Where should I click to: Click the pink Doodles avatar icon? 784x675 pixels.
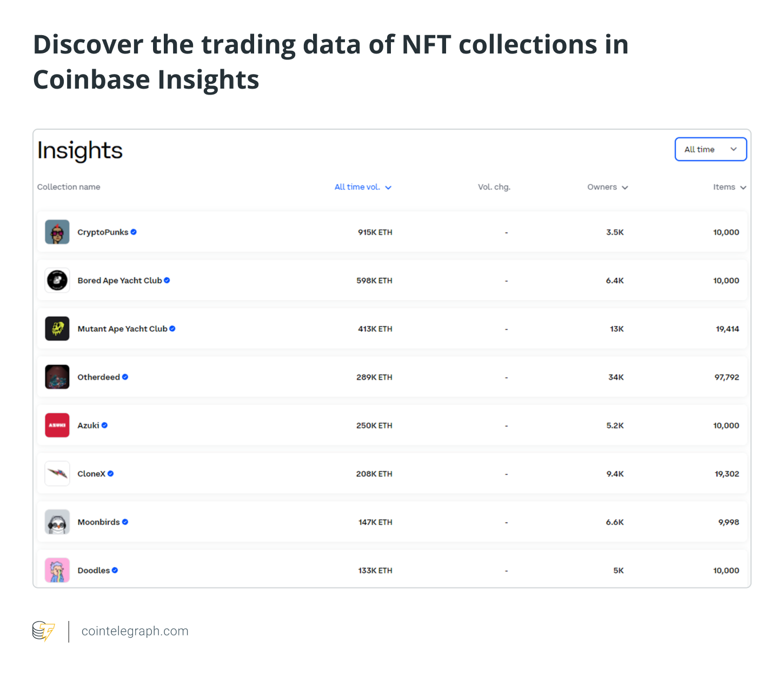(x=57, y=570)
